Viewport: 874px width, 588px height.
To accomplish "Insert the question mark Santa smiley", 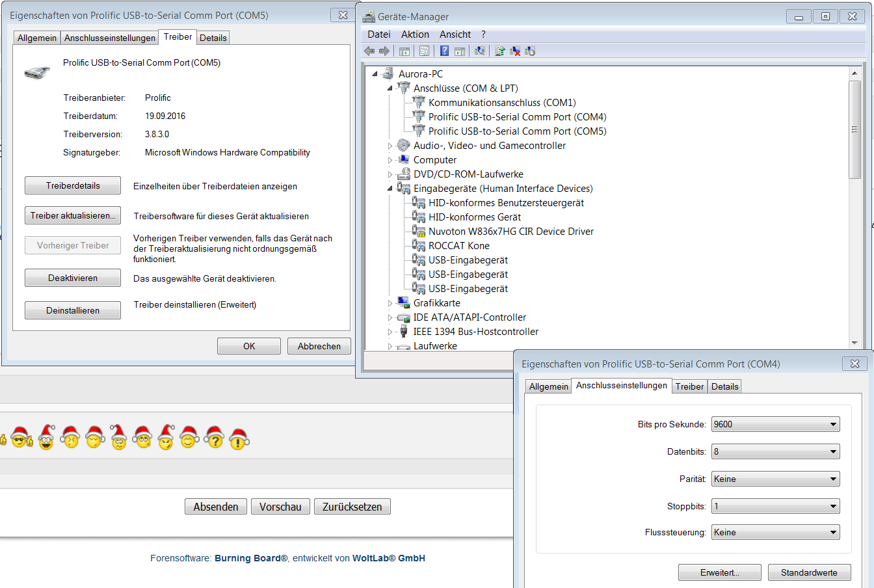I will pos(214,438).
